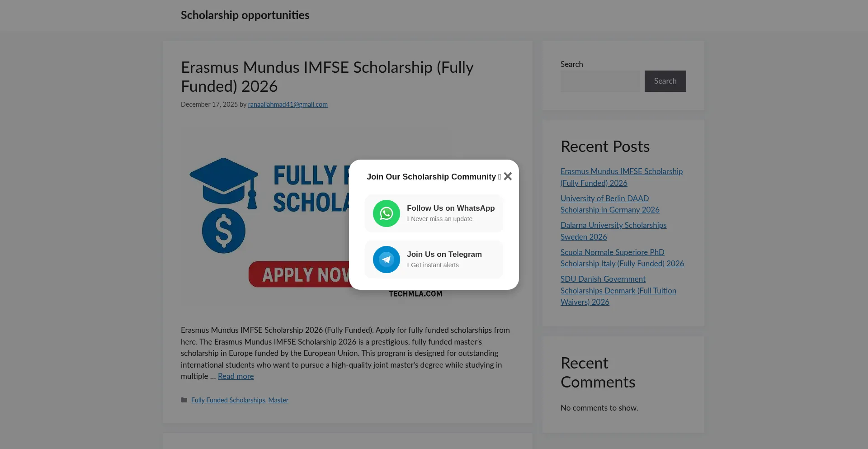Open the Master category link
Screen dimensions: 868x449
point(278,400)
